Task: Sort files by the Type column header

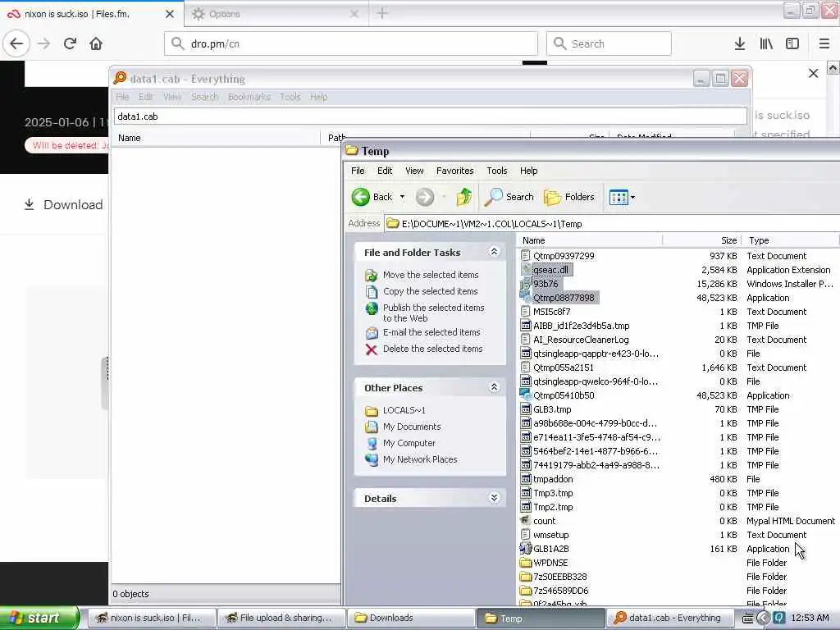Action: click(x=790, y=240)
